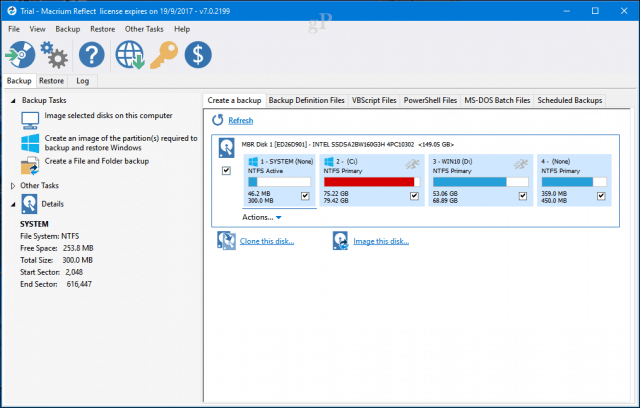Open the Scheduled Backups tab
The width and height of the screenshot is (640, 408).
click(x=570, y=100)
